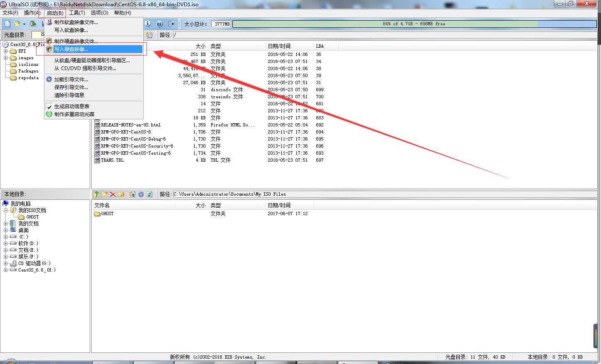Viewport: 601px width, 364px height.
Task: Click the 大小 column header in upper list
Action: pyautogui.click(x=191, y=46)
